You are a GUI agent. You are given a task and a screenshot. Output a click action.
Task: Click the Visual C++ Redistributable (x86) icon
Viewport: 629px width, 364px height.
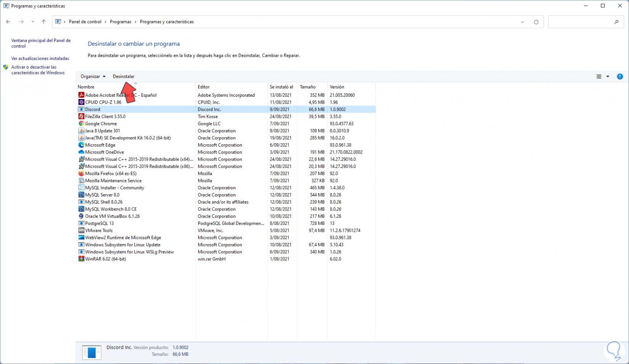(81, 166)
